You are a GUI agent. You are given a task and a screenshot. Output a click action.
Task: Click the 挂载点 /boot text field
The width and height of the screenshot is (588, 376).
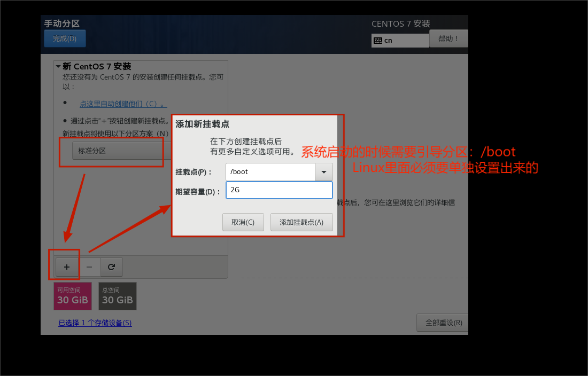pos(270,173)
